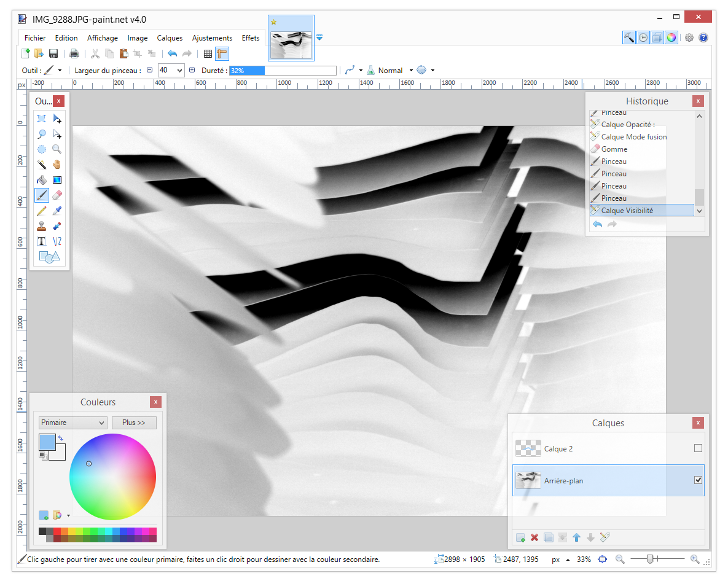This screenshot has width=728, height=581.
Task: Add a new layer in Calques panel
Action: (x=520, y=537)
